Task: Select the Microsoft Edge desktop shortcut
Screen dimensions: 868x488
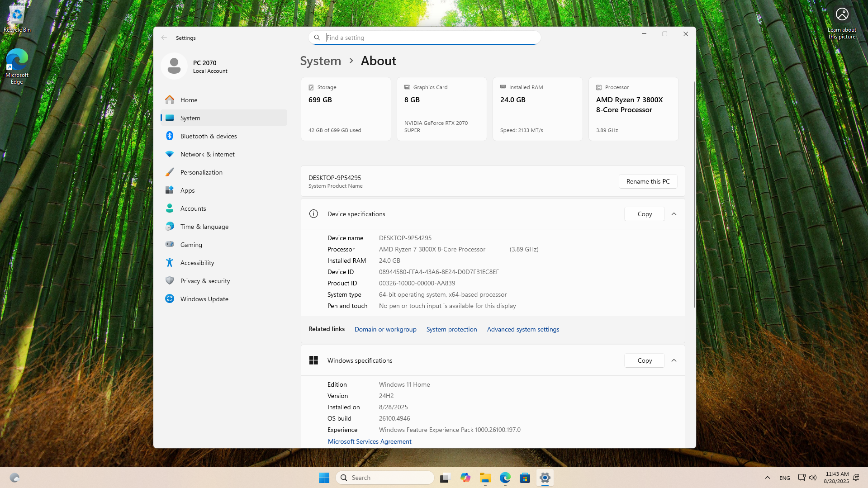Action: tap(17, 67)
